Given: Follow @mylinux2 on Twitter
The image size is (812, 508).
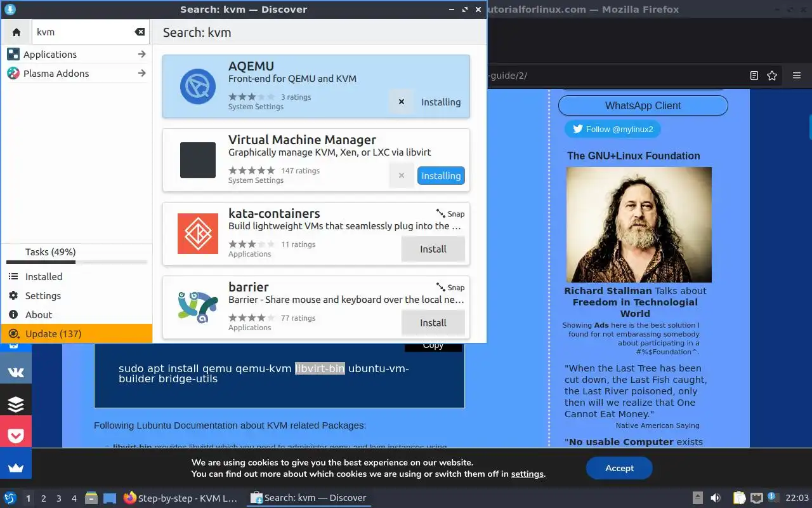Looking at the screenshot, I should pos(612,129).
